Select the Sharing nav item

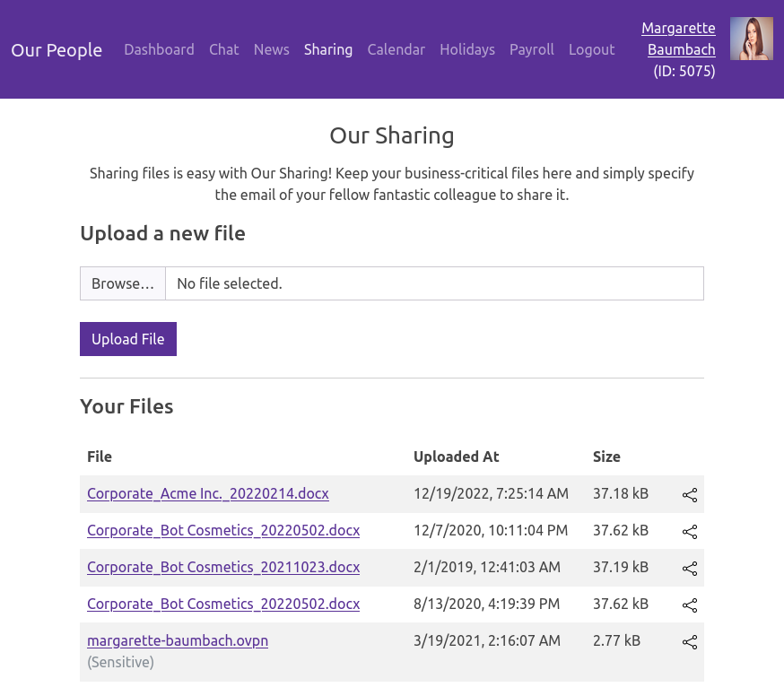327,49
